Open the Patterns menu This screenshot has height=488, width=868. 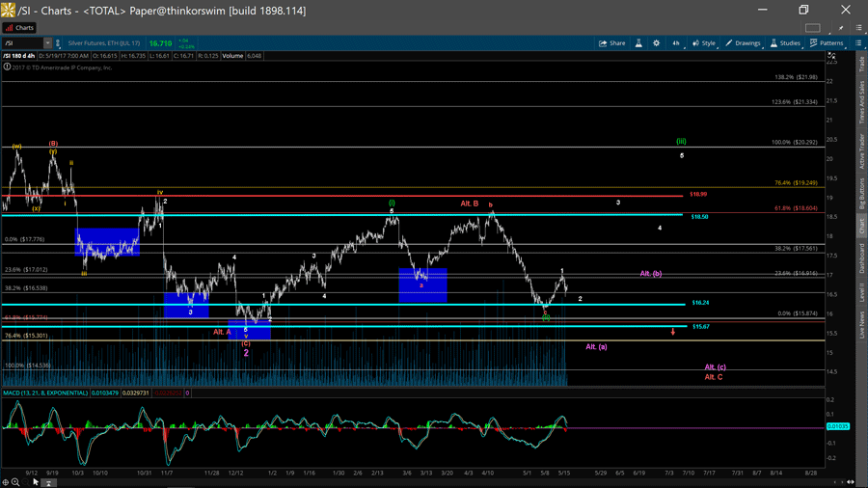click(827, 43)
